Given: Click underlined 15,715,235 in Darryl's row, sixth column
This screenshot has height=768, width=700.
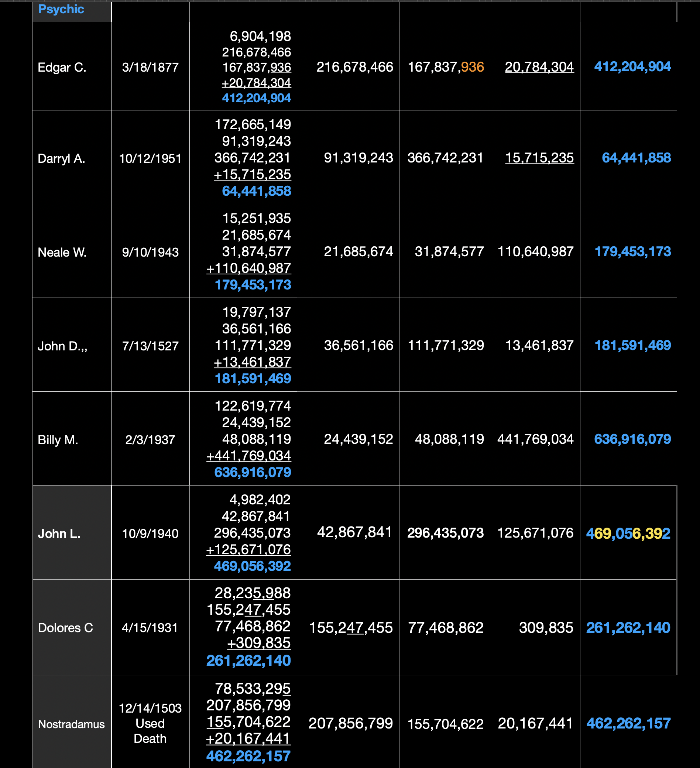Looking at the screenshot, I should pos(539,158).
